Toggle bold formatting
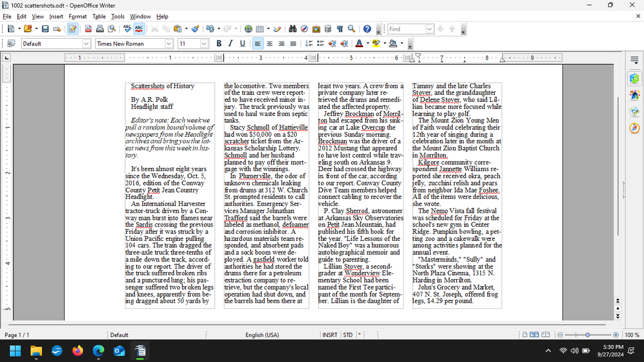644x362 pixels. coord(219,43)
